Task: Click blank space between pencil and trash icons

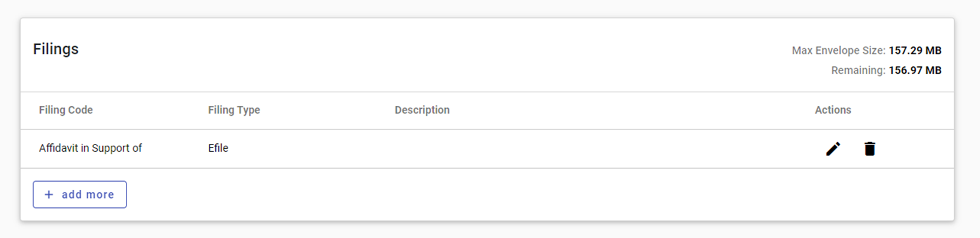Action: pyautogui.click(x=852, y=149)
